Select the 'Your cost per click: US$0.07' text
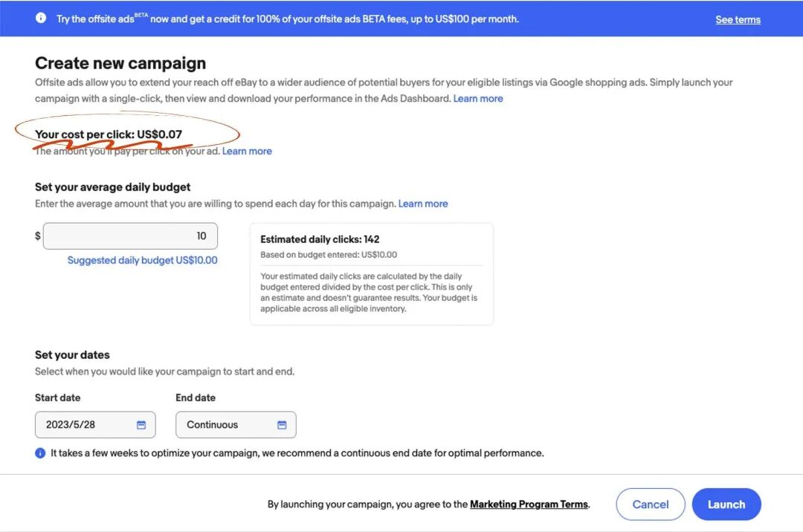The height and width of the screenshot is (532, 803). tap(109, 134)
